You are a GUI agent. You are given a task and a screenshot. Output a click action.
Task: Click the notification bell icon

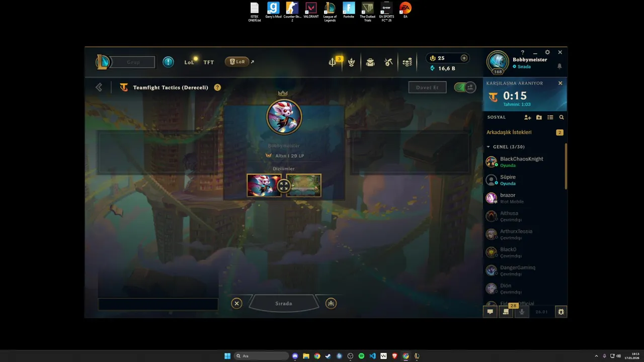[x=559, y=66]
